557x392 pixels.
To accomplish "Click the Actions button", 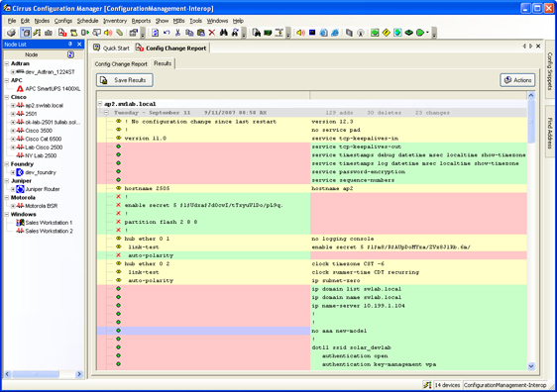I will tap(517, 80).
